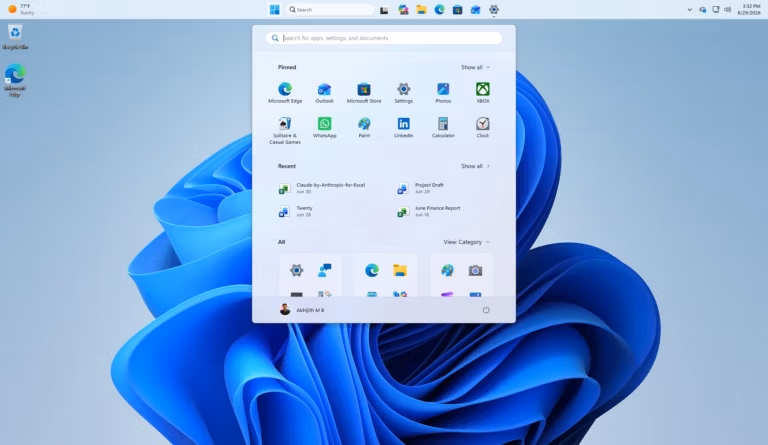Select the Microsoft Edge desktop shortcut

click(x=15, y=80)
